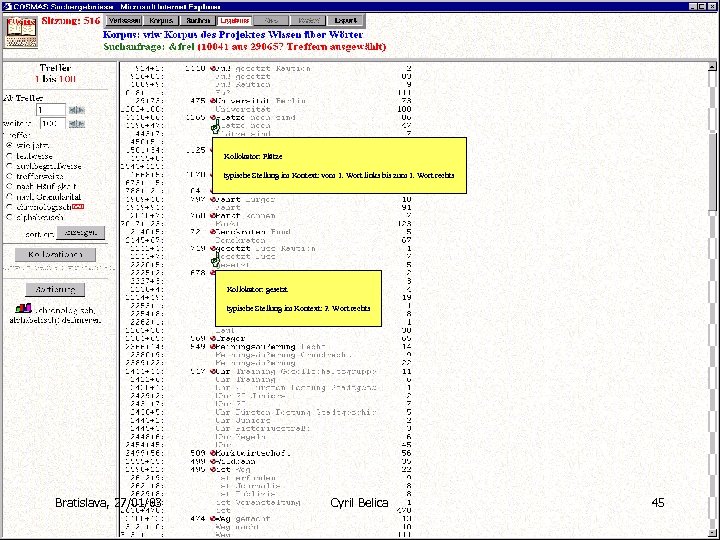Viewport: 720px width, 540px height.
Task: Click the Export toolbar button
Action: pyautogui.click(x=345, y=21)
